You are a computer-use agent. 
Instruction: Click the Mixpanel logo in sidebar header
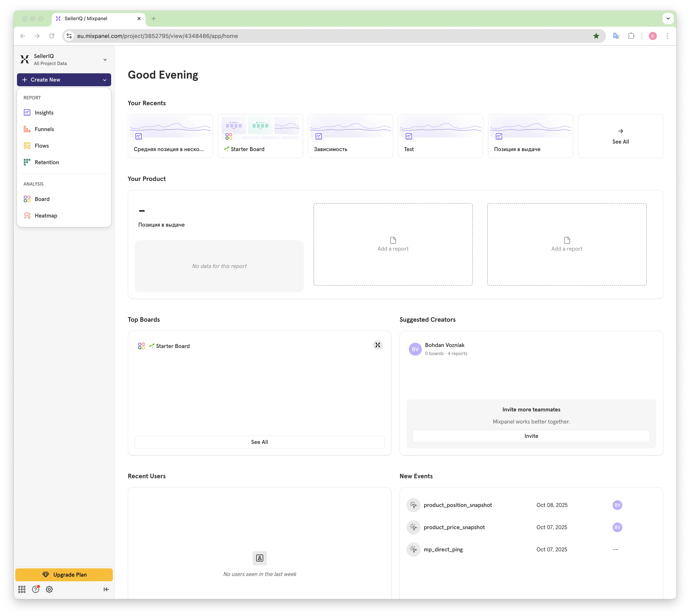point(25,60)
